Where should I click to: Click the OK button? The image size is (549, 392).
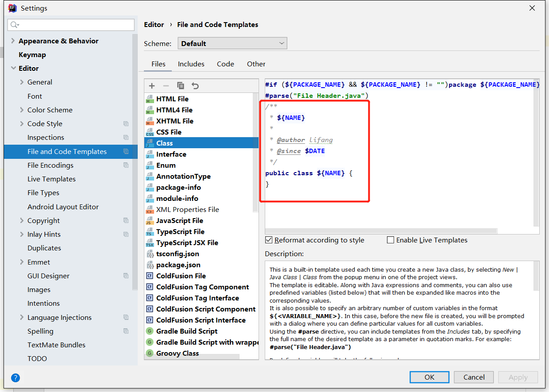pyautogui.click(x=429, y=377)
